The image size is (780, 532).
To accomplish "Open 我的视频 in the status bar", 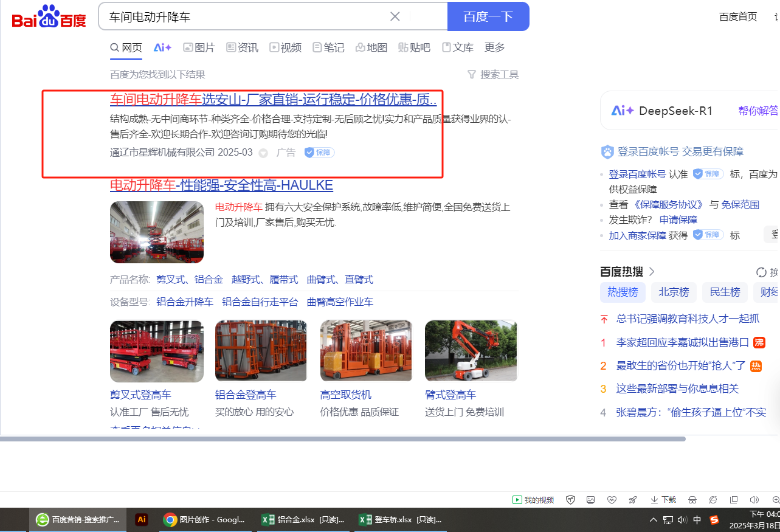I will click(x=534, y=500).
